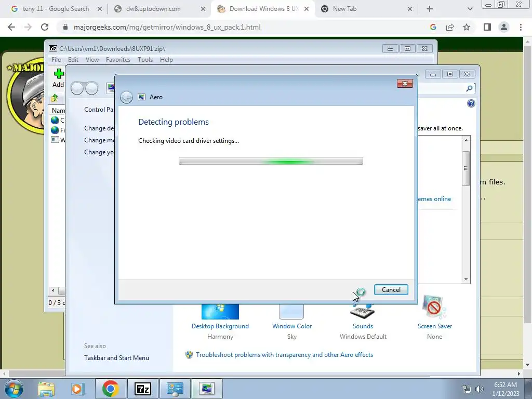This screenshot has height=399, width=532.
Task: Click the shield icon beside troubleshoot link
Action: click(189, 355)
